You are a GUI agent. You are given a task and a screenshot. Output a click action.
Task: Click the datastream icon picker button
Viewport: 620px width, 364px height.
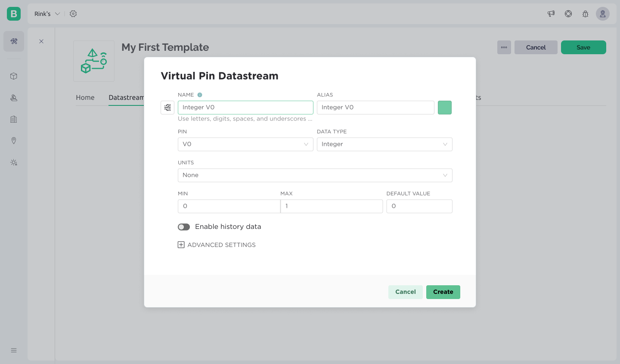pos(167,108)
